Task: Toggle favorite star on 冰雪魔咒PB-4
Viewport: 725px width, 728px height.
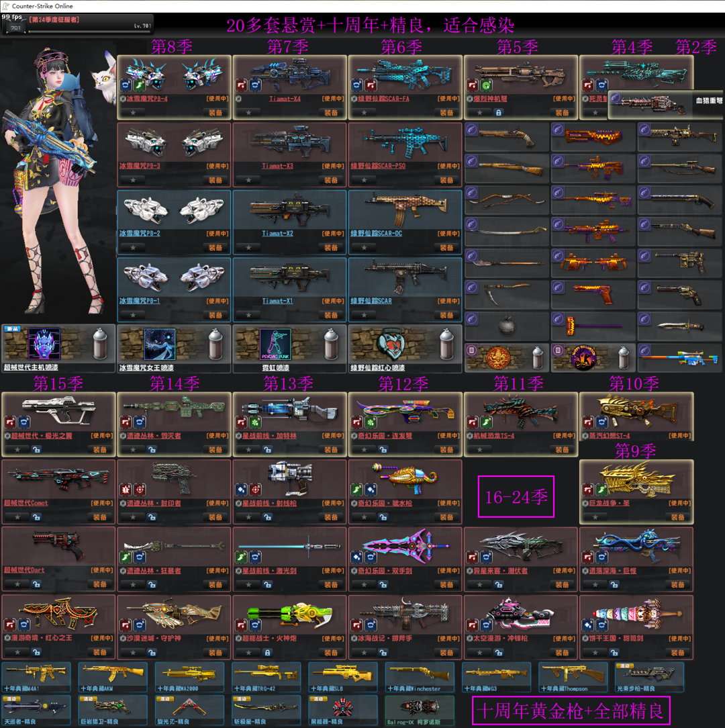Action: point(133,112)
